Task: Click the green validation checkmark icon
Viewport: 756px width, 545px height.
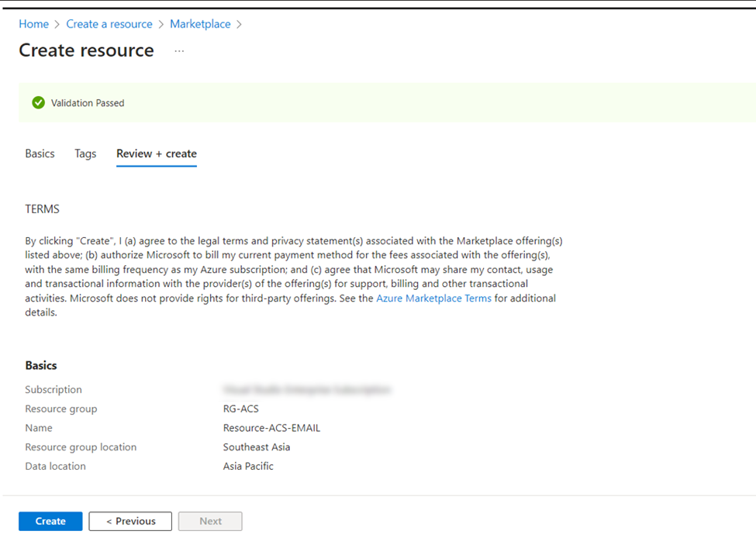Action: point(39,102)
